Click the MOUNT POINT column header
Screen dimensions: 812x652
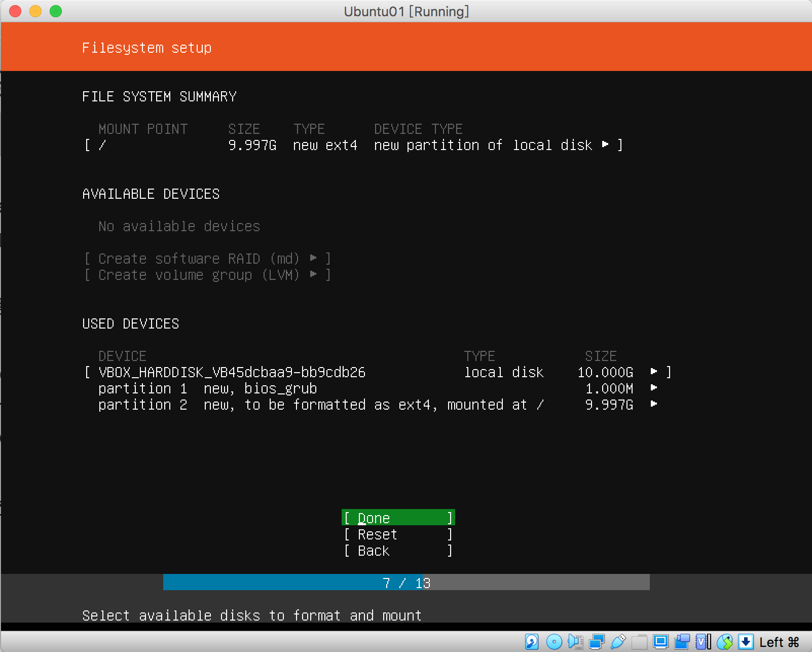pos(143,129)
